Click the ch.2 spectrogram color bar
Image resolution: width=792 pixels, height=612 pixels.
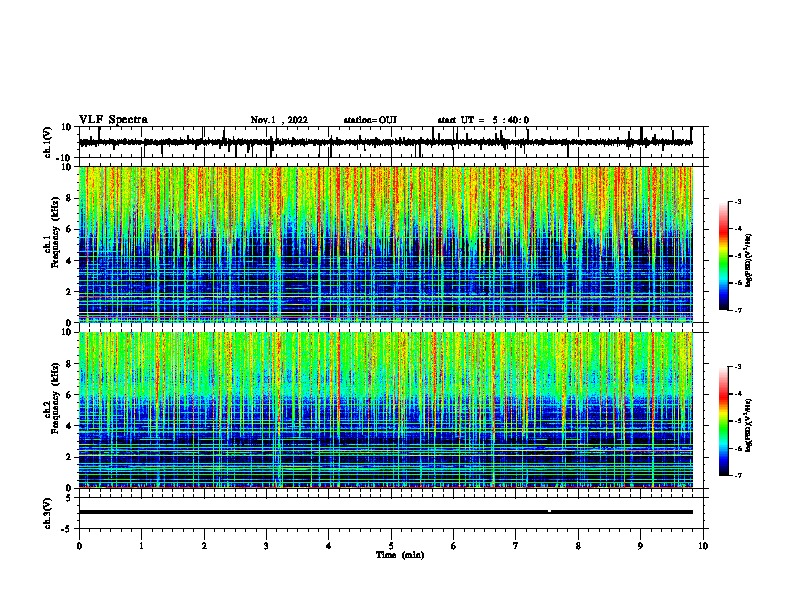[x=723, y=421]
